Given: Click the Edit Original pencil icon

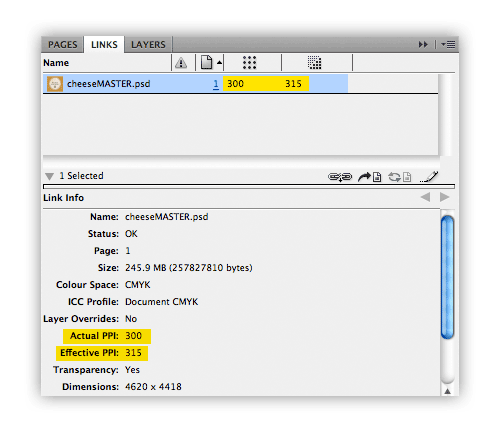Looking at the screenshot, I should pyautogui.click(x=429, y=177).
